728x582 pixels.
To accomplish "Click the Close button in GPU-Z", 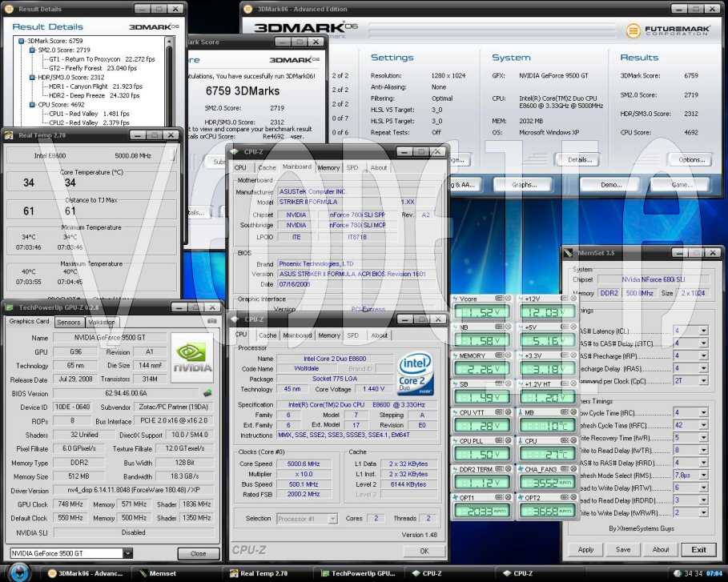I will tap(199, 553).
